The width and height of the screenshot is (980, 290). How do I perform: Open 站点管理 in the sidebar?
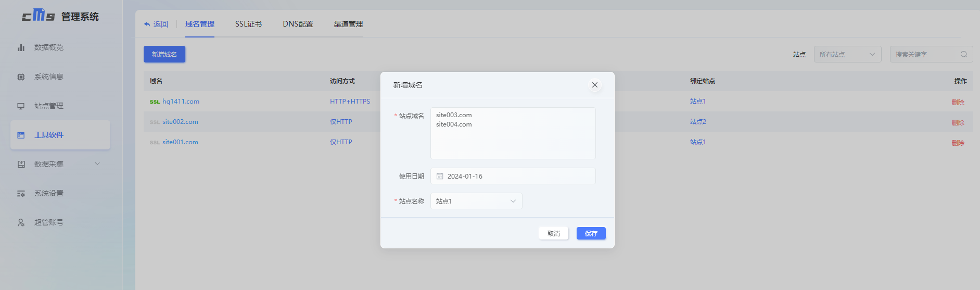60,106
